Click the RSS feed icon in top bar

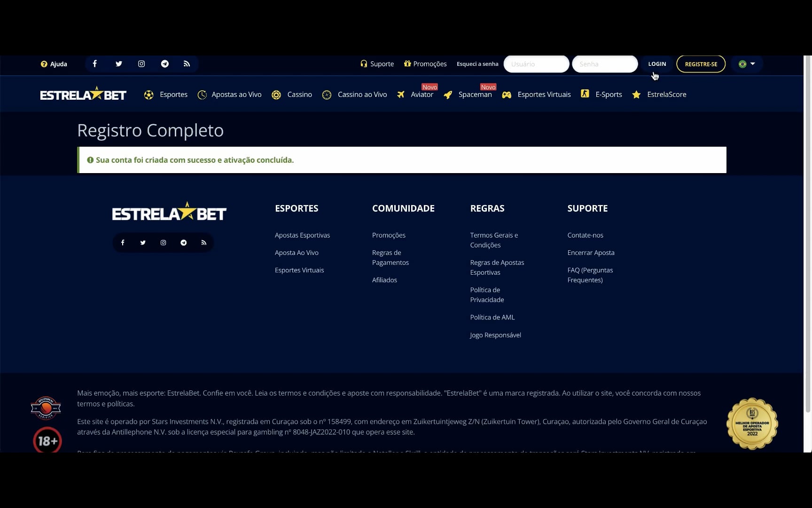pyautogui.click(x=187, y=64)
